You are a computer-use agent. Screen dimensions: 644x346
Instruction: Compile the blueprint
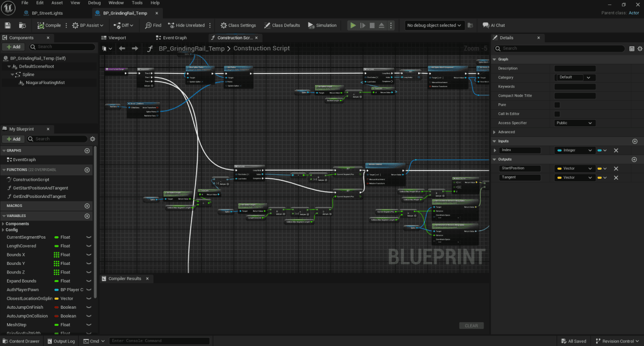pyautogui.click(x=49, y=25)
